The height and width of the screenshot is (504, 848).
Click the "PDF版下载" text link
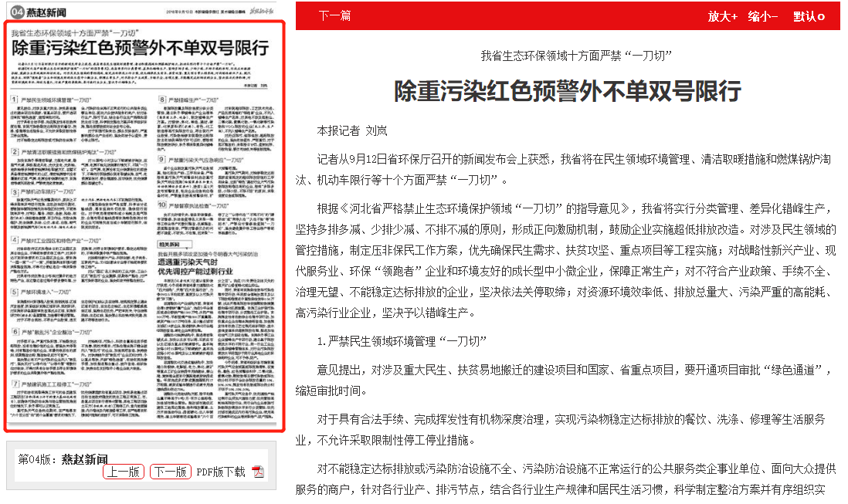[220, 472]
